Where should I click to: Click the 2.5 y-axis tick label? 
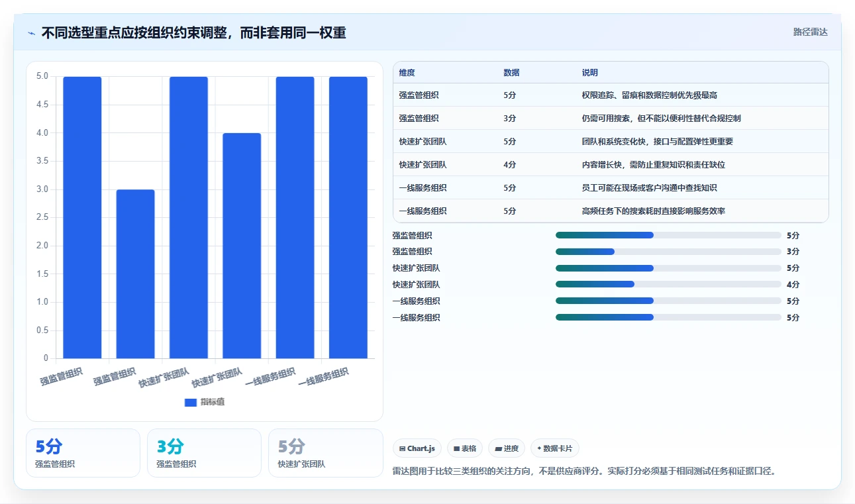click(x=42, y=217)
